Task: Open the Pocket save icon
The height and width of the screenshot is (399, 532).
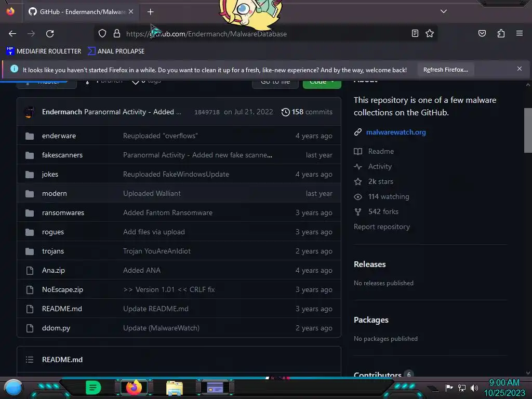Action: click(482, 33)
